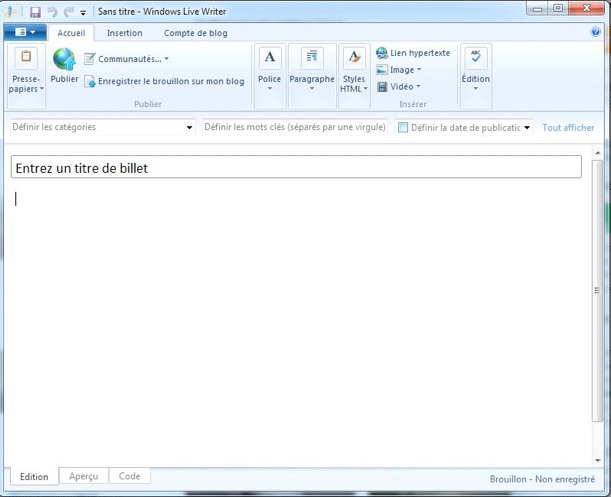Click the scroll up arrow of the editor
This screenshot has width=611, height=497.
[x=598, y=153]
